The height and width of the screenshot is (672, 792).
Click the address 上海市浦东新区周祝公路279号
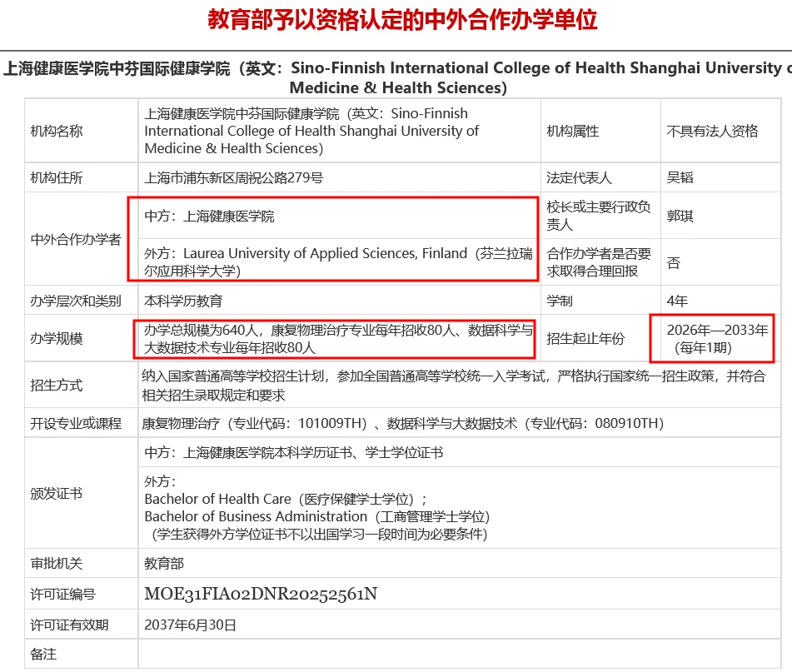[234, 177]
